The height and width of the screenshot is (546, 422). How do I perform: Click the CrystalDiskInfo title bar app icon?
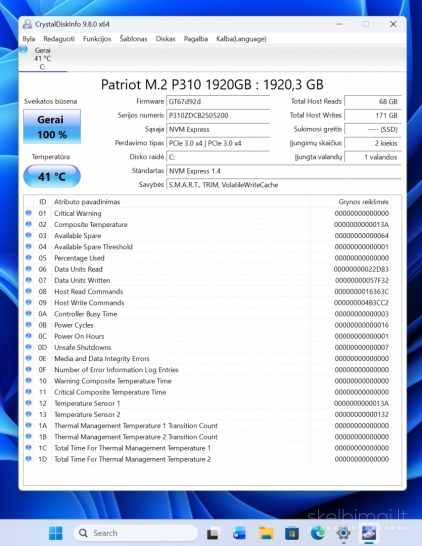[27, 24]
